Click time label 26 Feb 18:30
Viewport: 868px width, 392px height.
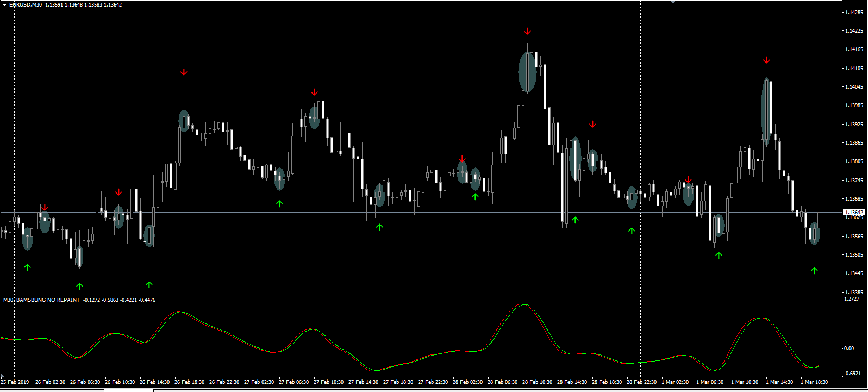click(189, 382)
